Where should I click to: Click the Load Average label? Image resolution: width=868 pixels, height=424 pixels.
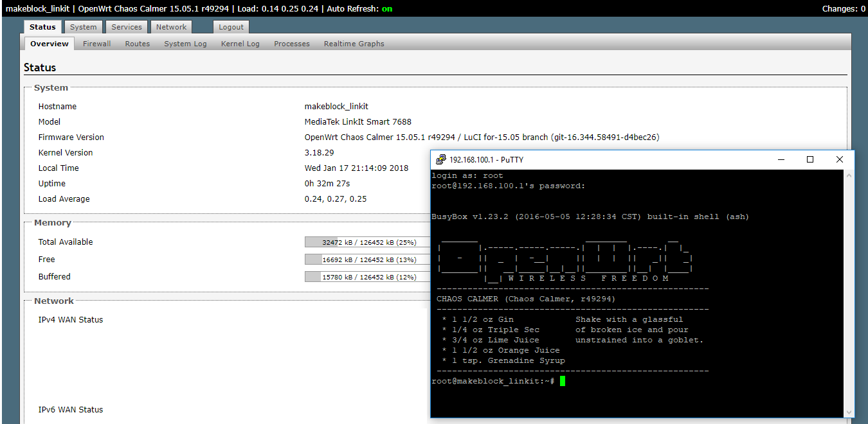[x=64, y=199]
